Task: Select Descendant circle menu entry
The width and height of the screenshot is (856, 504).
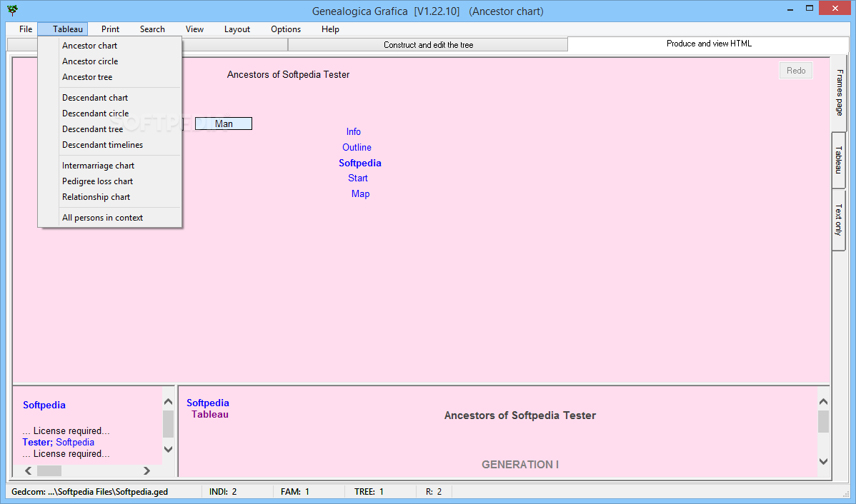Action: click(110, 114)
